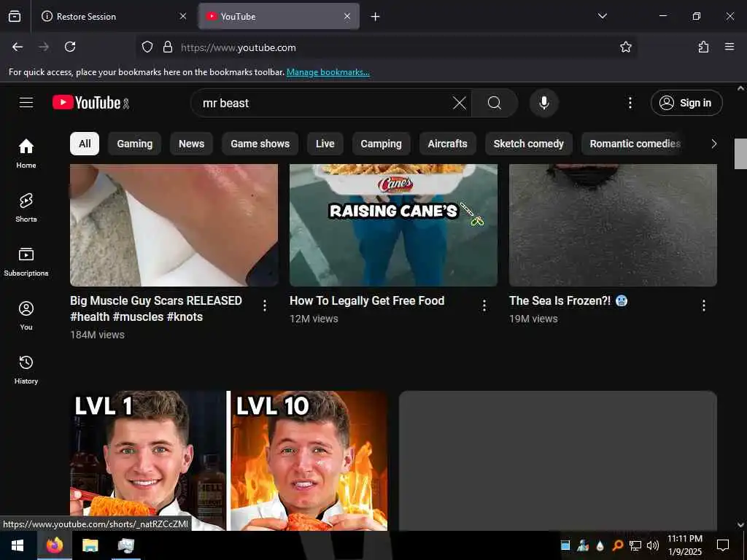747x560 pixels.
Task: Show more filter chips with right chevron
Action: click(x=713, y=144)
